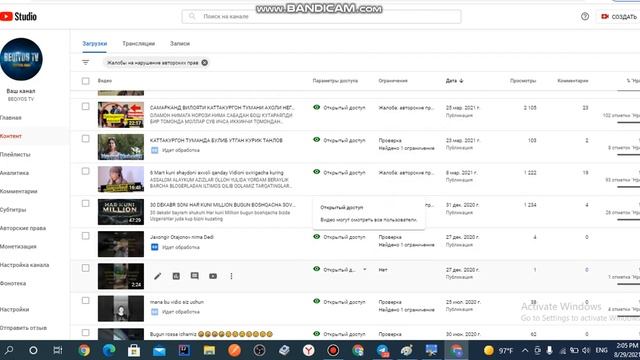Click visibility eye on САМАРКАНД ВИЛОЯТИ row
Screen dimensions: 640x360
point(316,107)
